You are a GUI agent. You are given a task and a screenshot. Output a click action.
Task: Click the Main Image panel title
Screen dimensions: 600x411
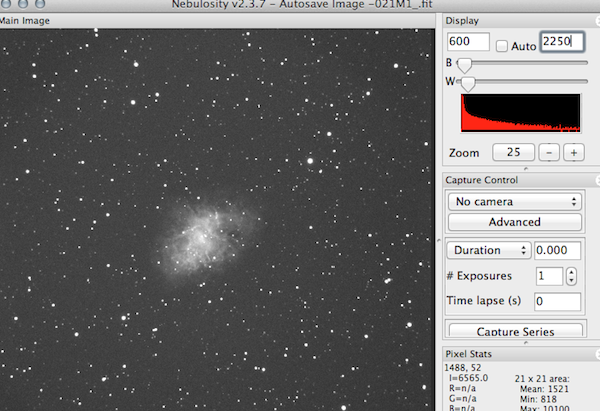pos(25,21)
